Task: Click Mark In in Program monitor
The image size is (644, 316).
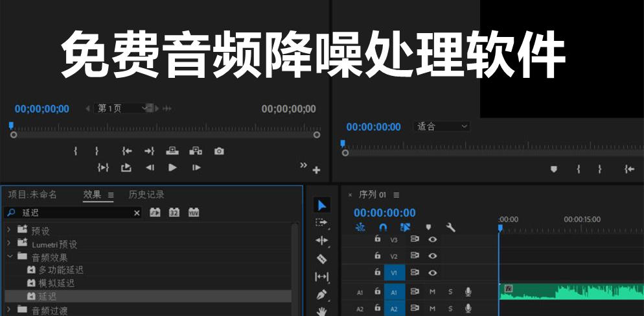Action: 579,169
